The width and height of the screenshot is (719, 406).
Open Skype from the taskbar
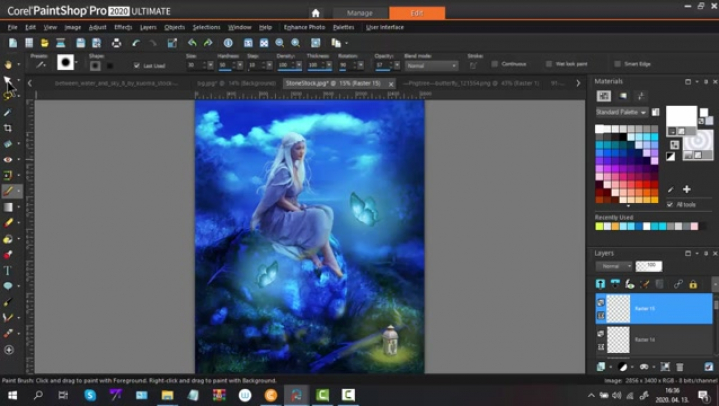90,395
